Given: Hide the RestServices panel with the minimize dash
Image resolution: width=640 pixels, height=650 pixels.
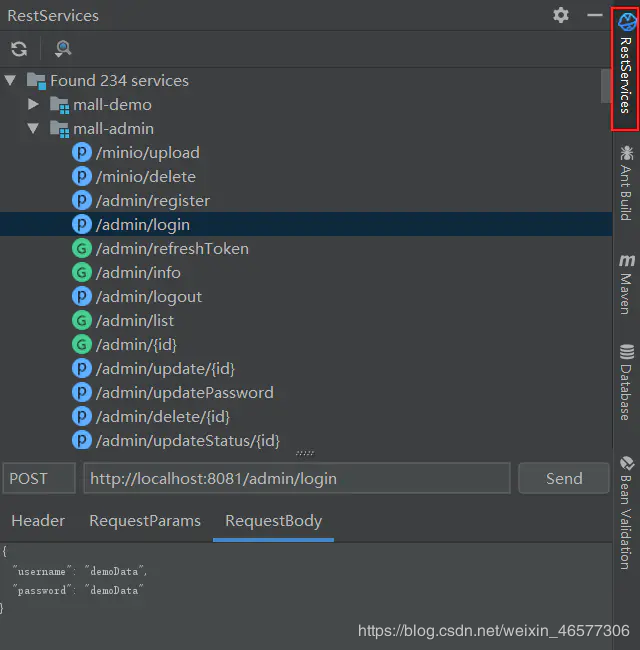Looking at the screenshot, I should (x=595, y=15).
